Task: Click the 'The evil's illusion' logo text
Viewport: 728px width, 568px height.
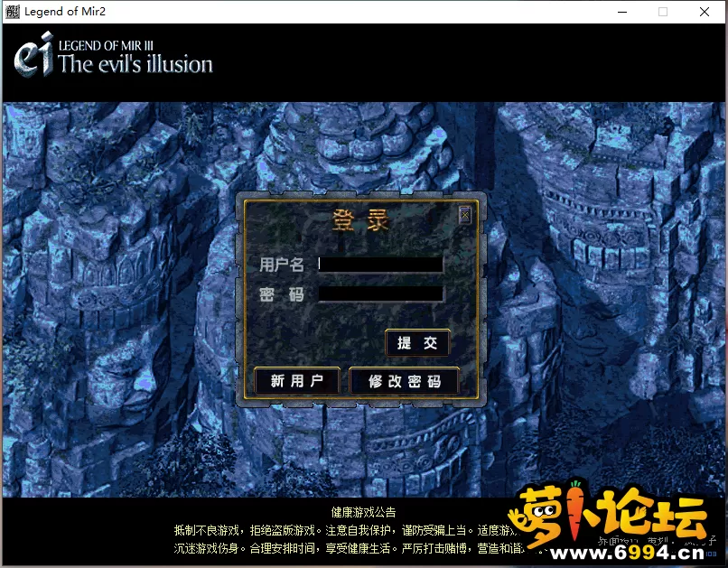Action: pyautogui.click(x=135, y=63)
